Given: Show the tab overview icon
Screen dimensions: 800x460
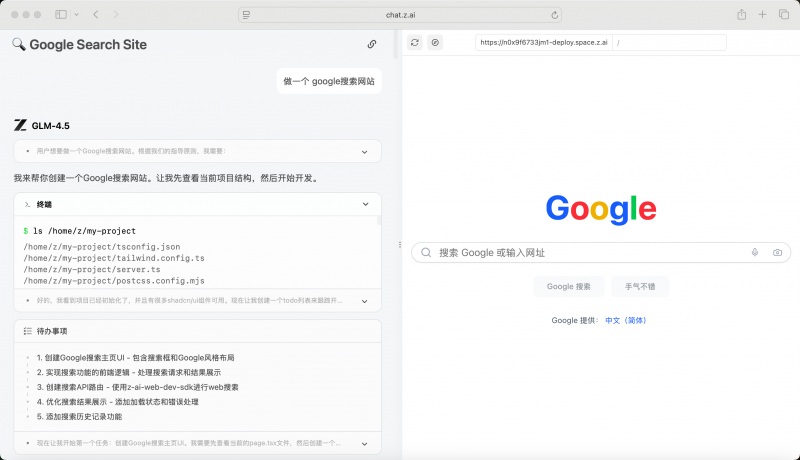Looking at the screenshot, I should click(x=784, y=15).
